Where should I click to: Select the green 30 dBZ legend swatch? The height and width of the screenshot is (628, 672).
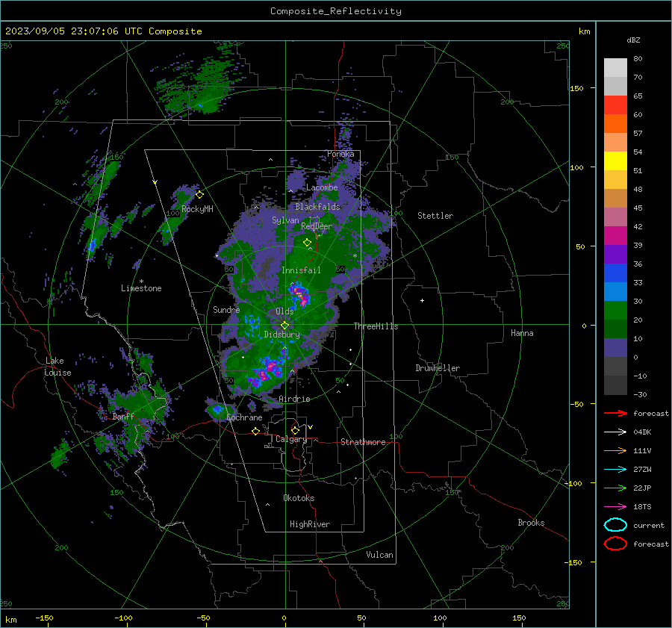click(x=615, y=310)
